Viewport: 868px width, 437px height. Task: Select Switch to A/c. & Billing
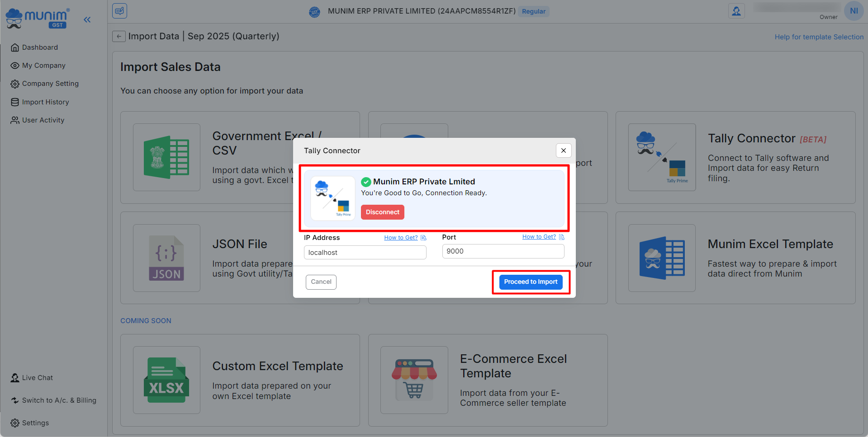pos(59,400)
